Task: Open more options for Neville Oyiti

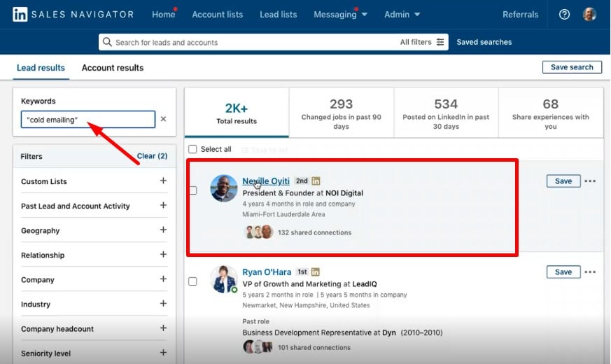Action: click(590, 181)
